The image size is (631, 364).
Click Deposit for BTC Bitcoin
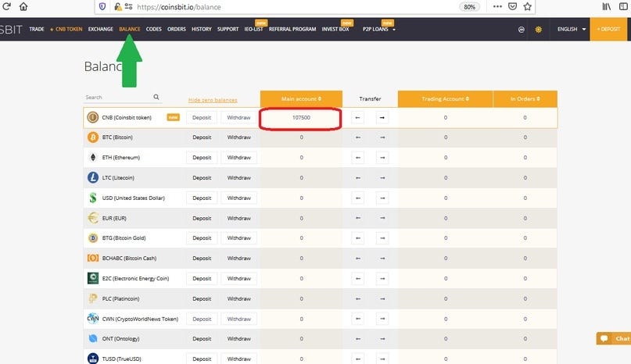click(202, 137)
